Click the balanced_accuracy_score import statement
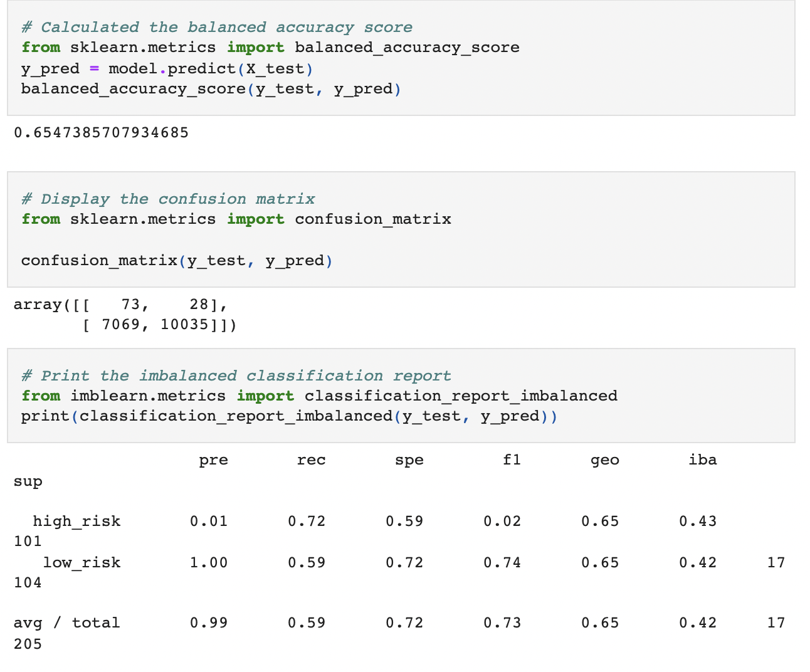The width and height of the screenshot is (810, 672). pos(270,47)
